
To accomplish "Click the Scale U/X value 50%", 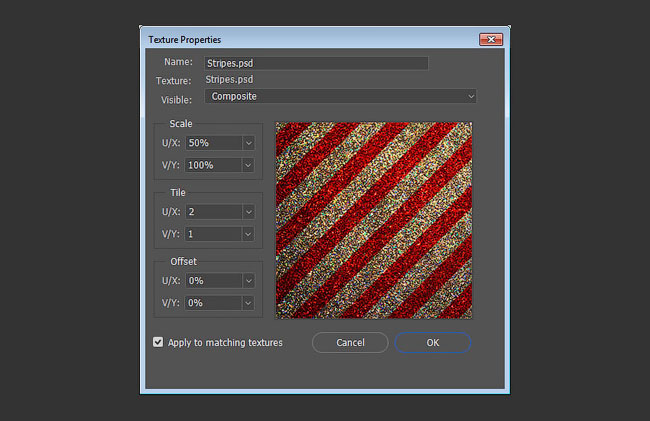I will [x=214, y=143].
